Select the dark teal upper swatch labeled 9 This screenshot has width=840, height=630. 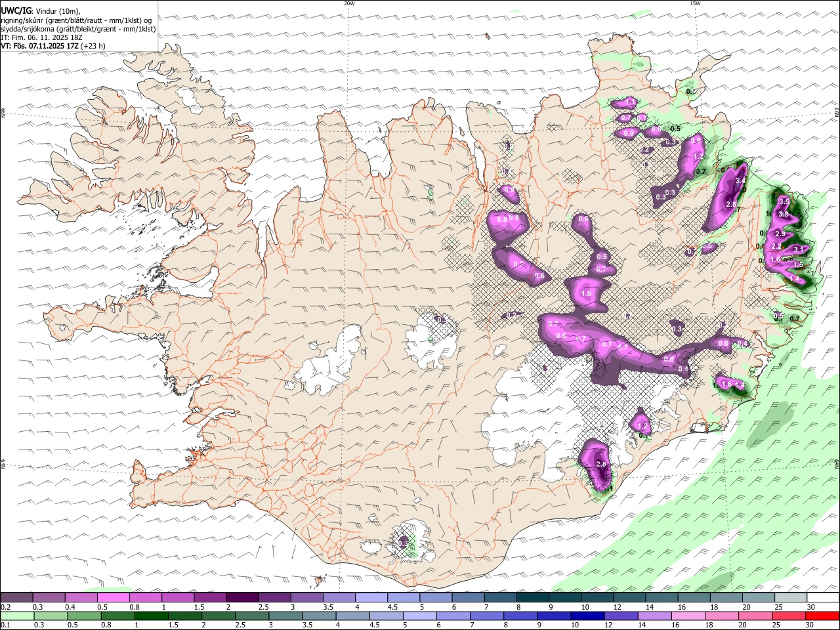pyautogui.click(x=564, y=598)
